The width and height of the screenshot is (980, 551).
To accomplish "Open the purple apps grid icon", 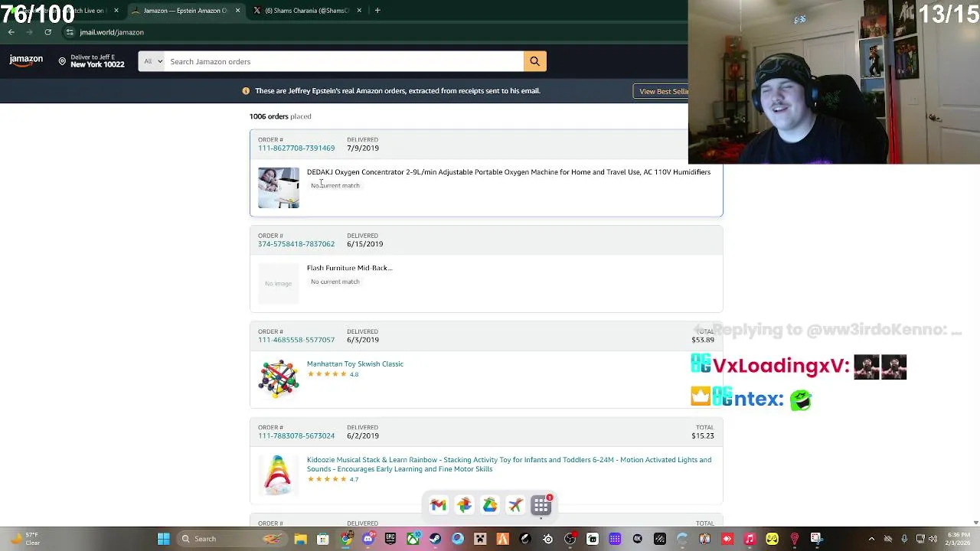I will [541, 505].
